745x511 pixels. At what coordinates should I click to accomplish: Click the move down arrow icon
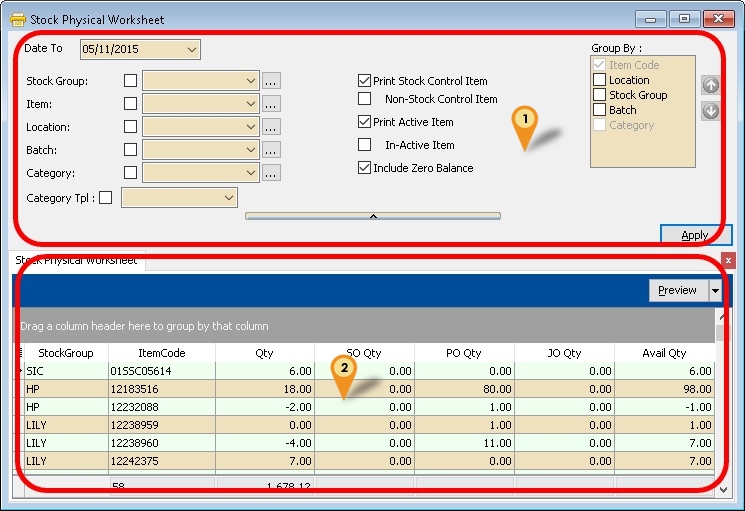coord(710,111)
